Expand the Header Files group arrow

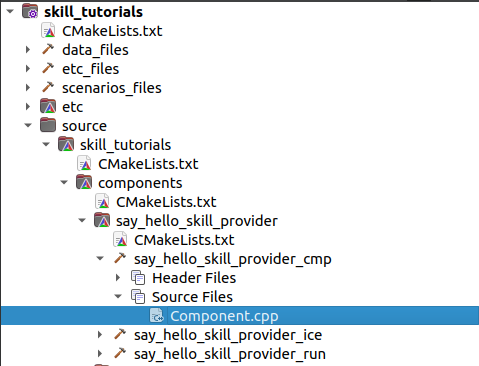(118, 278)
